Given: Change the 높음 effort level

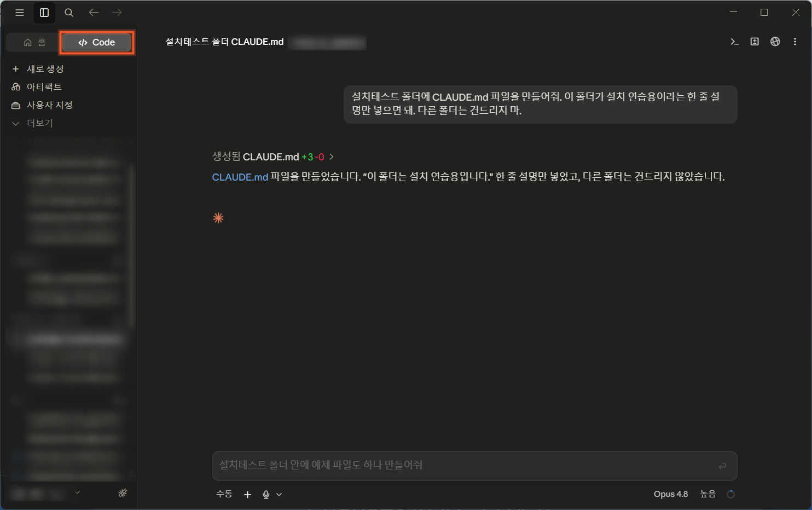Looking at the screenshot, I should [x=707, y=494].
